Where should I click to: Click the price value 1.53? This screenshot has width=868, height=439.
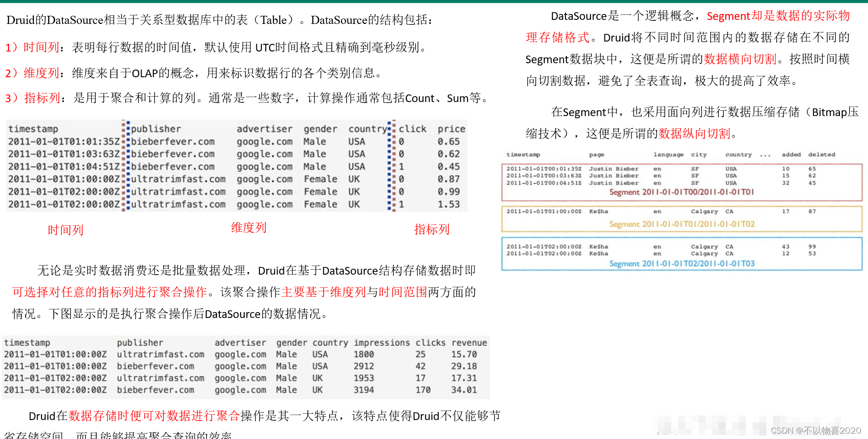pyautogui.click(x=448, y=204)
